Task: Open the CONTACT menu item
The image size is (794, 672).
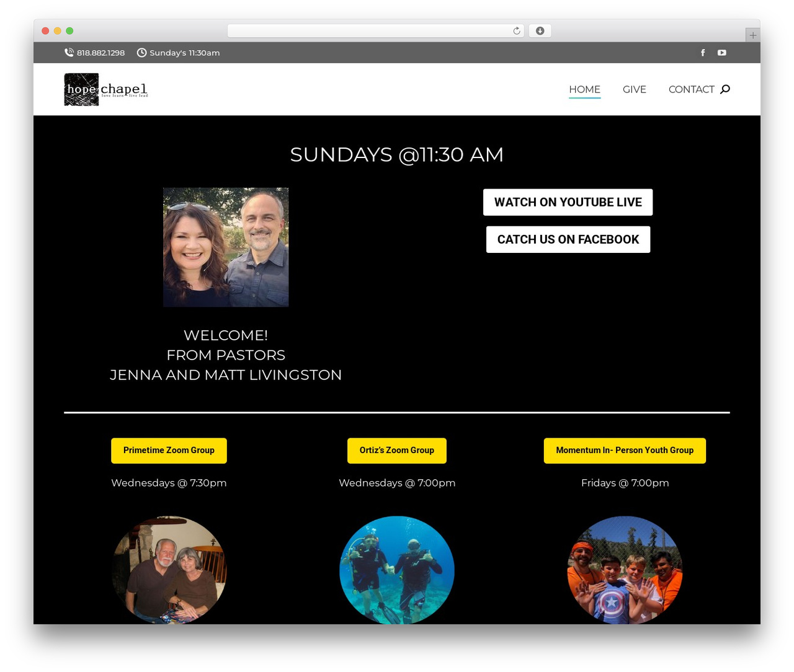Action: 692,89
